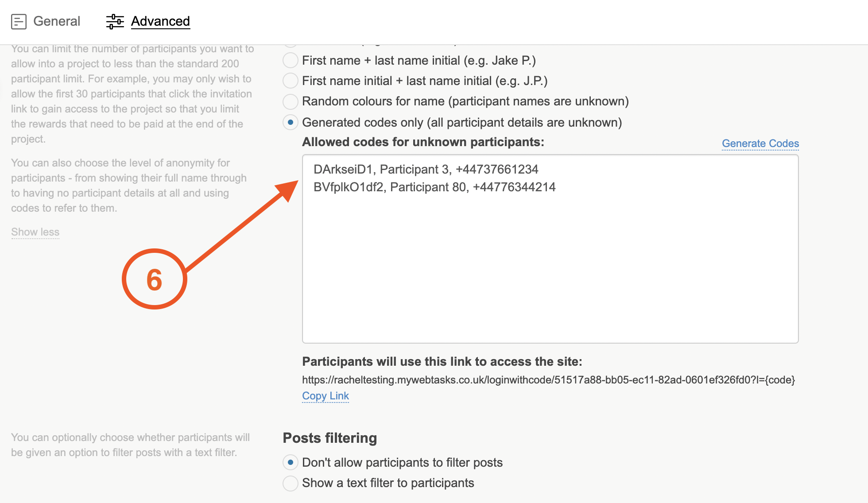
Task: Click the loginwithcode site URL text
Action: pyautogui.click(x=548, y=380)
